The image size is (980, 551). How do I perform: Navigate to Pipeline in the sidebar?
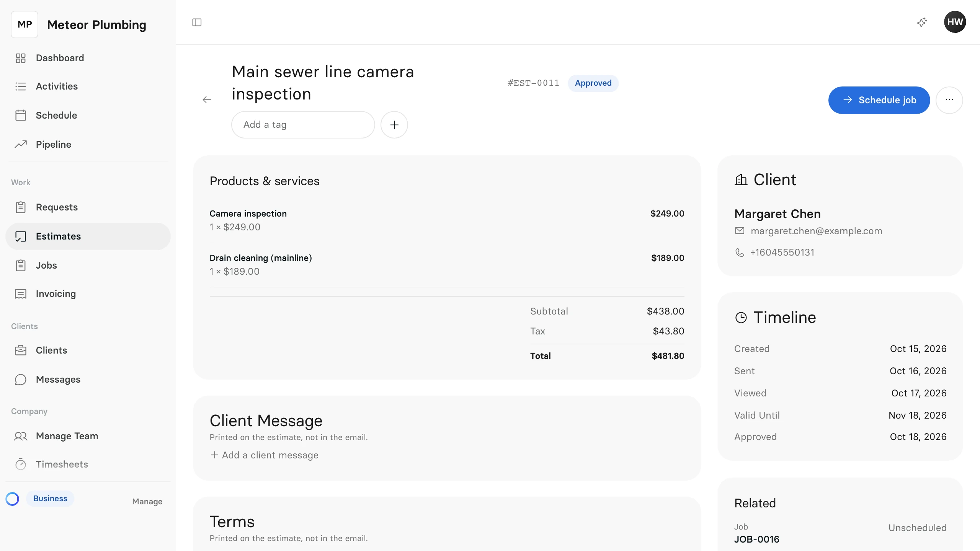pyautogui.click(x=88, y=144)
